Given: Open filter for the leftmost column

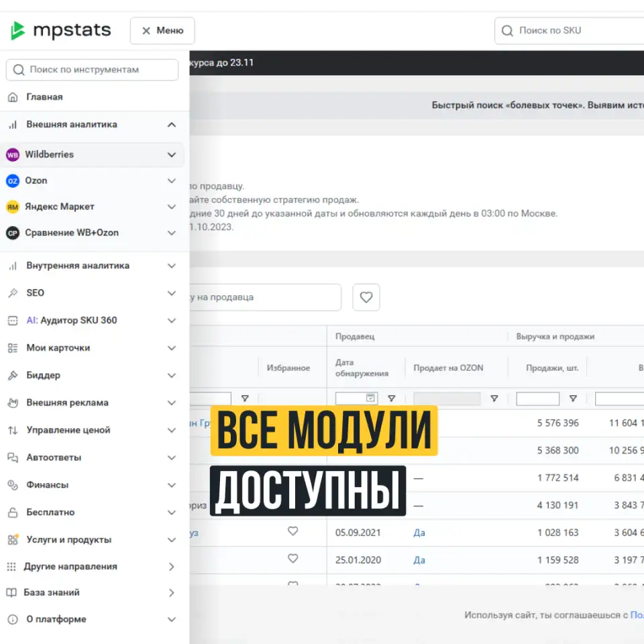Looking at the screenshot, I should click(245, 398).
